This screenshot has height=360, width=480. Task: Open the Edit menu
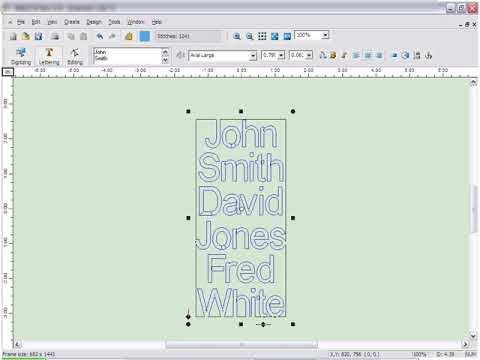tap(36, 22)
